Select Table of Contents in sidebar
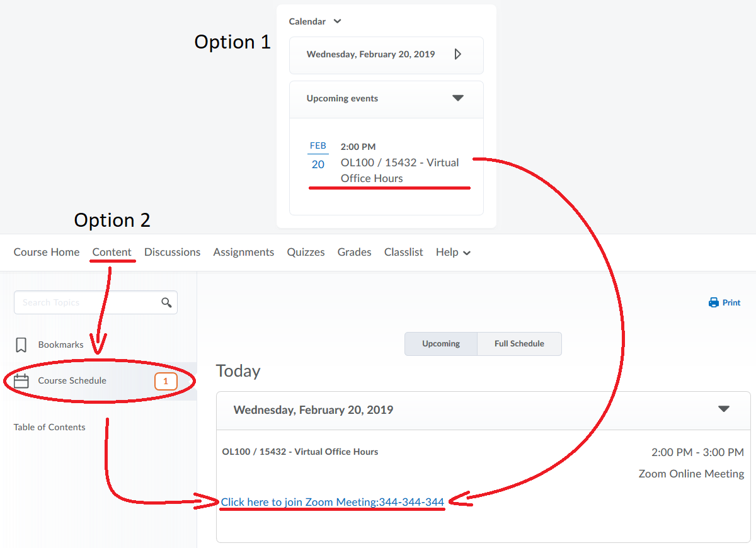This screenshot has height=548, width=756. coord(50,427)
